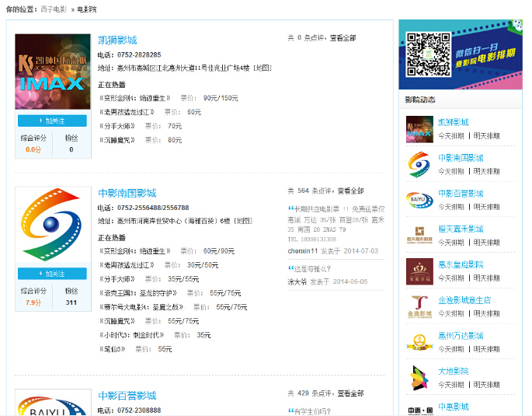This screenshot has width=532, height=416.
Task: Click the 惠东皇庭影院 logo in sidebar
Action: pyautogui.click(x=419, y=271)
